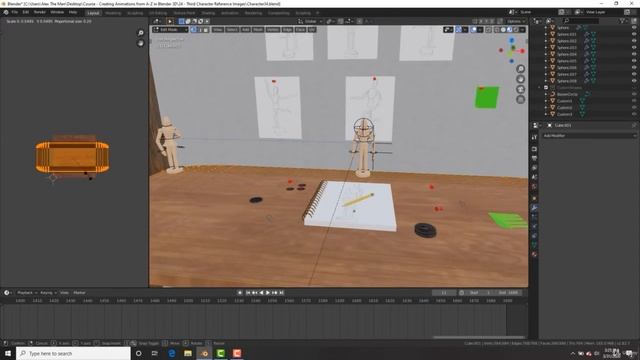Image resolution: width=640 pixels, height=360 pixels.
Task: Open the Render properties tab icon
Action: (x=535, y=149)
